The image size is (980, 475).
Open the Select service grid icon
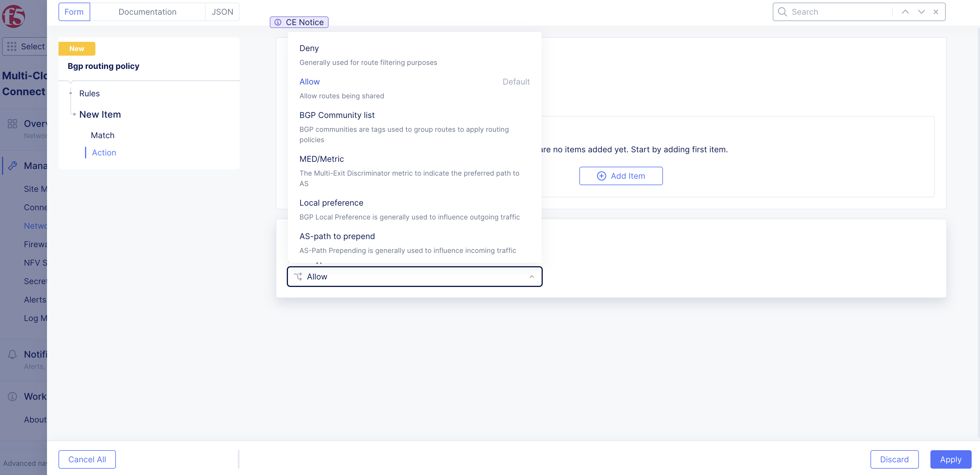tap(12, 46)
